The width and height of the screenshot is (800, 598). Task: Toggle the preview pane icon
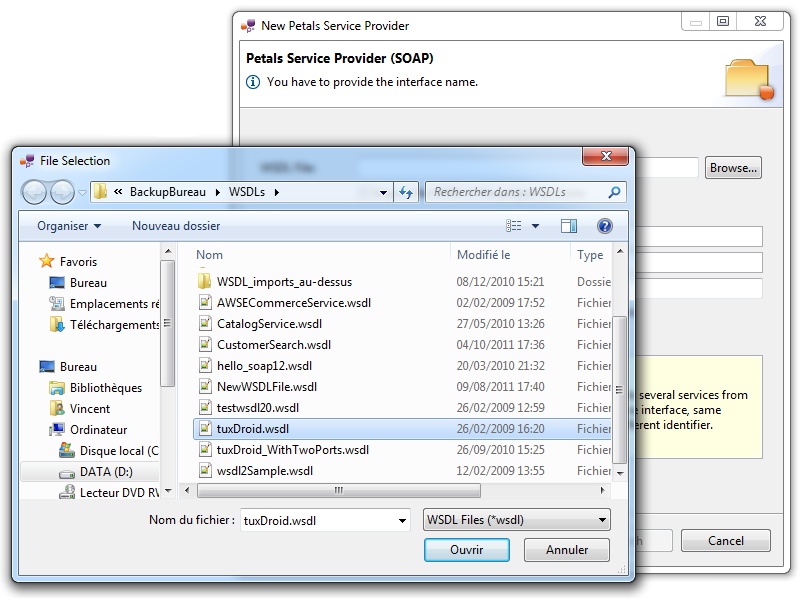tap(569, 227)
